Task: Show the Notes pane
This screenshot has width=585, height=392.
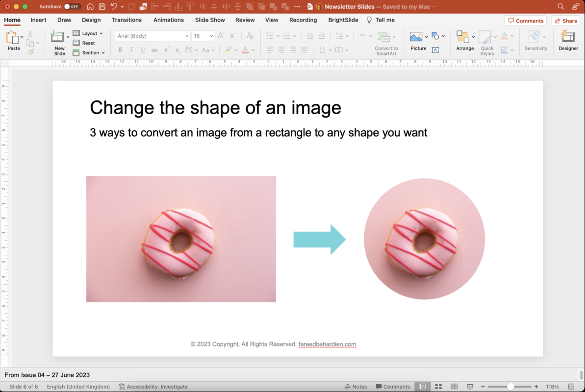Action: coord(356,386)
